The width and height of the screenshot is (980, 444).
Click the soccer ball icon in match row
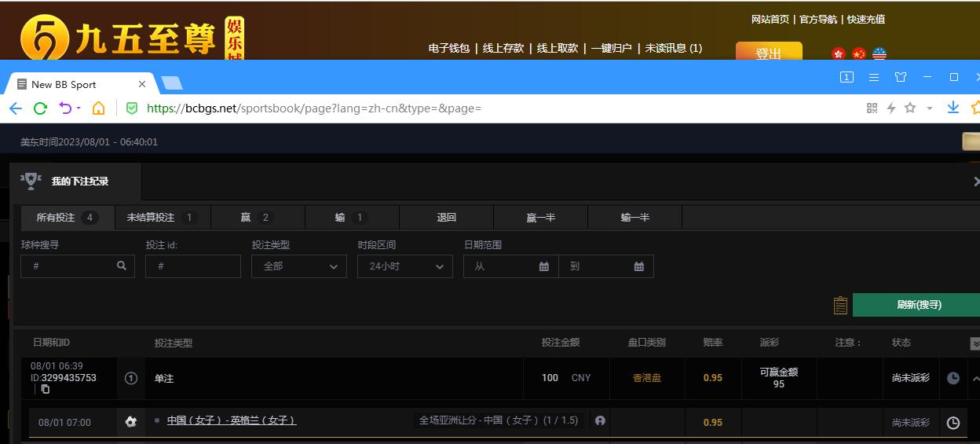click(131, 422)
